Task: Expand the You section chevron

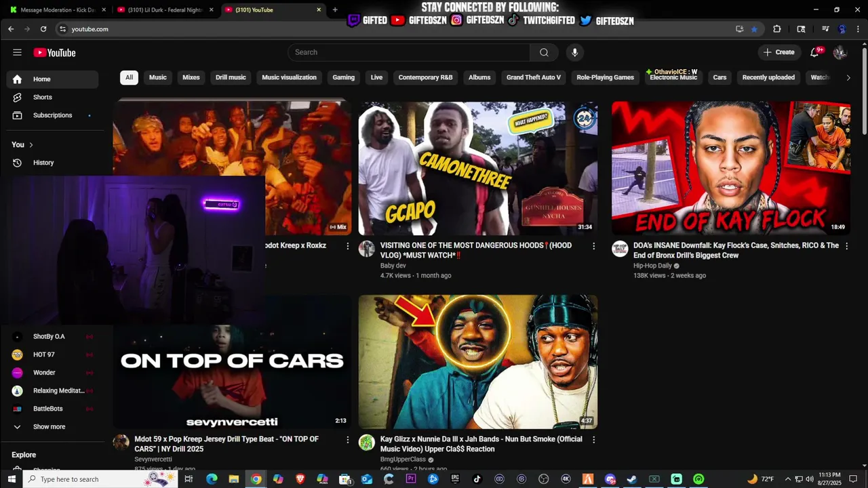Action: pos(31,145)
